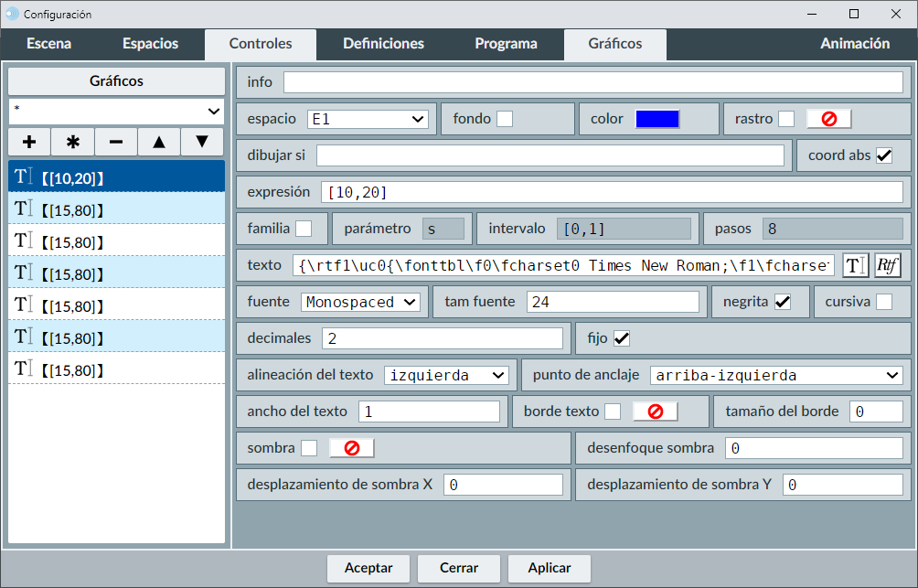Enable the fondo checkbox

coord(504,119)
